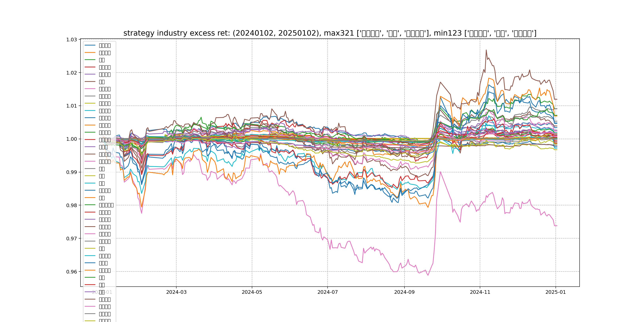Click the 'min123' text in the title
644x322 pixels.
[447, 33]
